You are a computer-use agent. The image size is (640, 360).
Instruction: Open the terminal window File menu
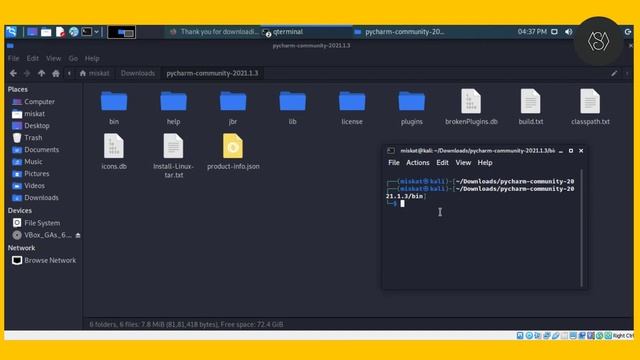pos(394,162)
